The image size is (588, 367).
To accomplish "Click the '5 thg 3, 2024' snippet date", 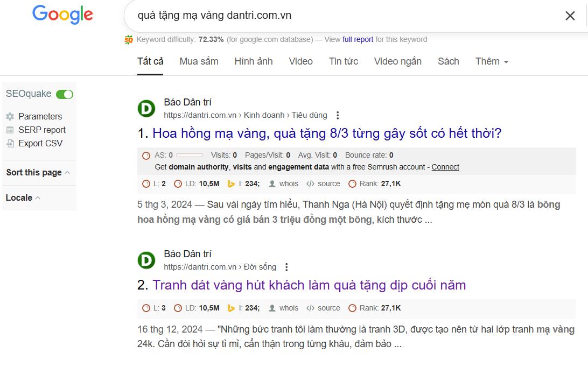I will click(x=165, y=204).
